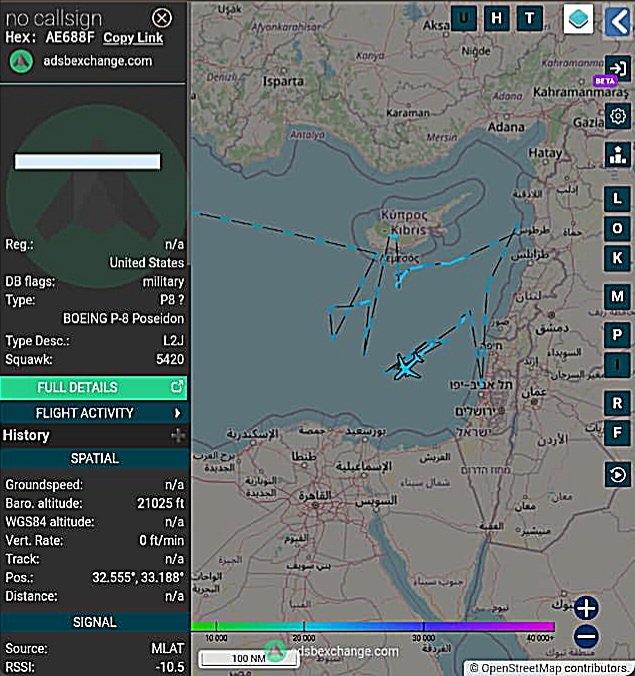Viewport: 635px width, 676px height.
Task: Toggle the H map button
Action: 497,18
